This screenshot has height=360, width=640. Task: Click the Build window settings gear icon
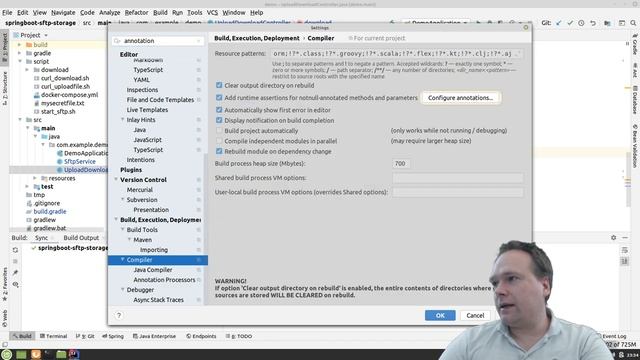pyautogui.click(x=613, y=237)
